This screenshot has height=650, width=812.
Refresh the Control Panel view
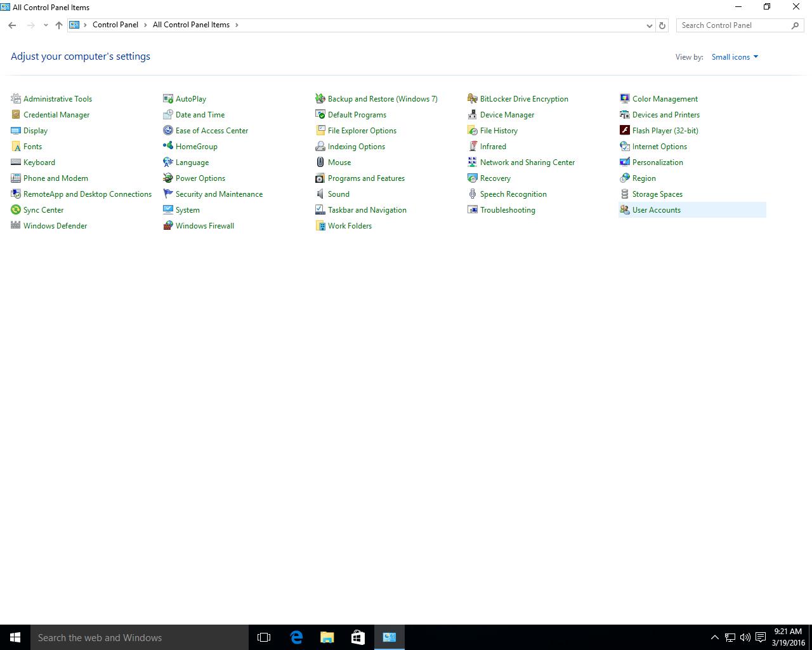pos(662,25)
